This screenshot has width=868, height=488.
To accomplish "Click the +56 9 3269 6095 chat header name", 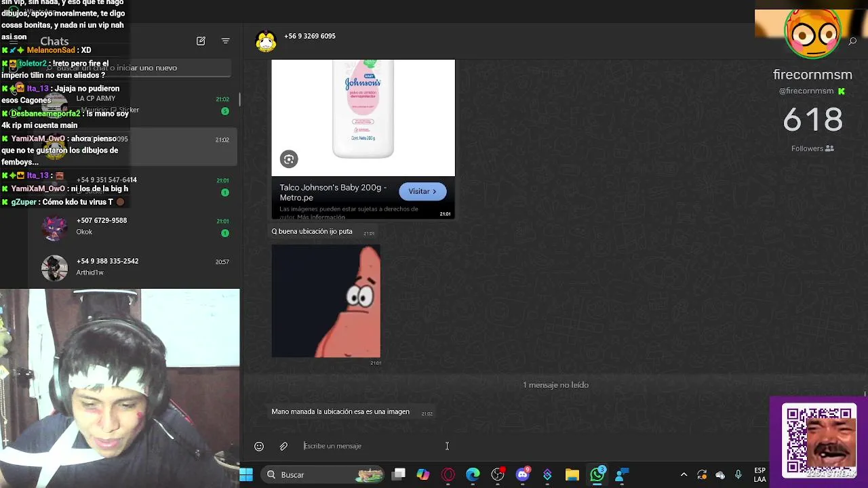I will (310, 36).
